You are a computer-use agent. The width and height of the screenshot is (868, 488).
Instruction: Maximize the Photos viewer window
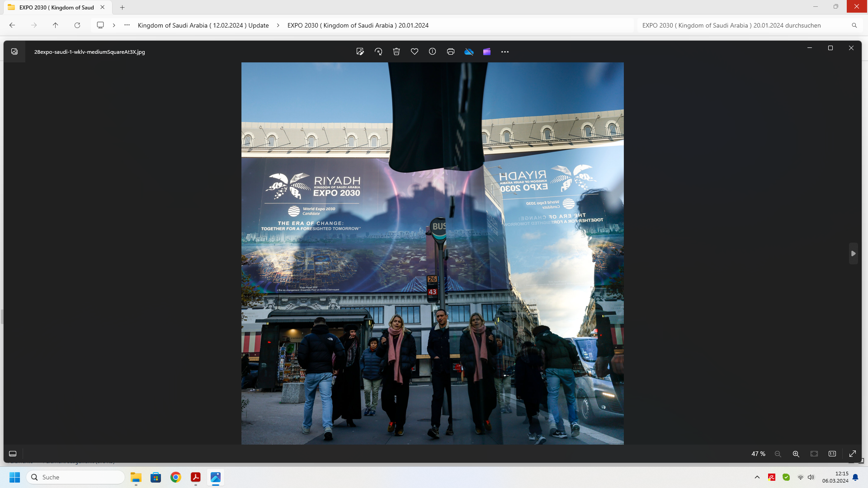[830, 48]
